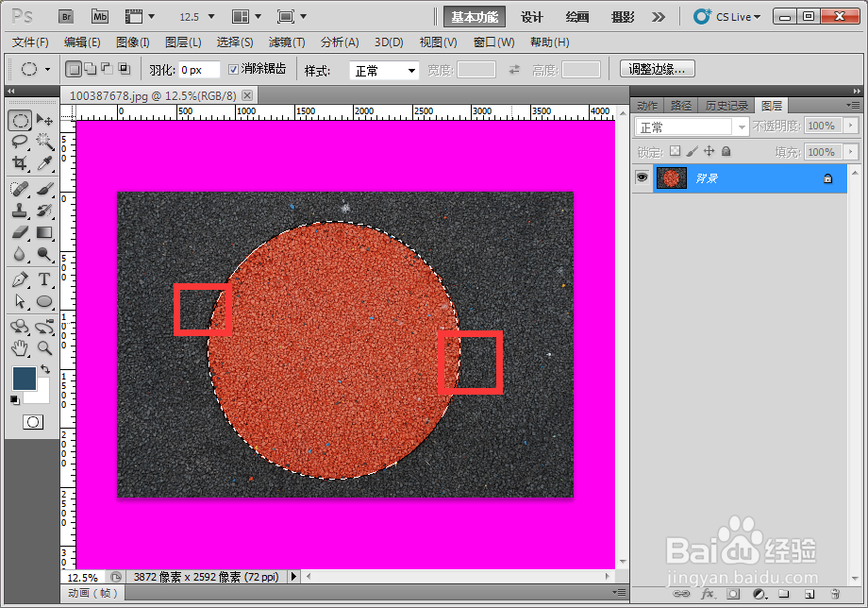Image resolution: width=868 pixels, height=608 pixels.
Task: Switch to the 历史记录 panel tab
Action: pos(726,106)
